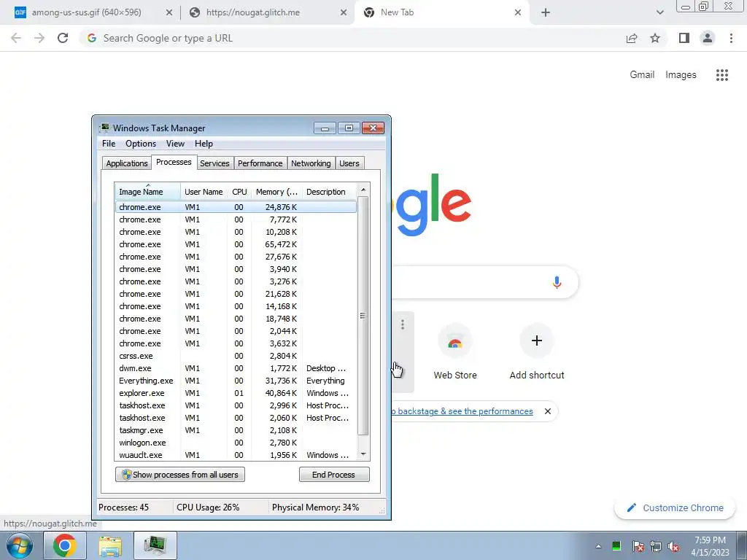Open the Web Store shortcut
Screen dimensions: 747x560
[455, 353]
